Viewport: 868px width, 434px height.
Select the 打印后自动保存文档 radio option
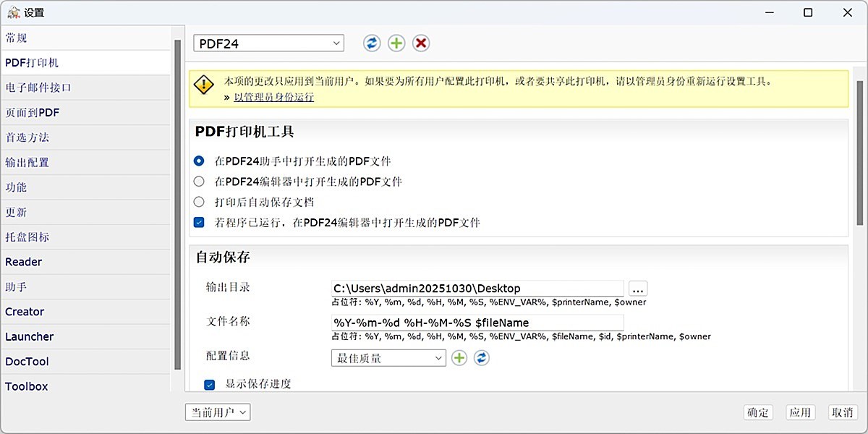(x=199, y=202)
